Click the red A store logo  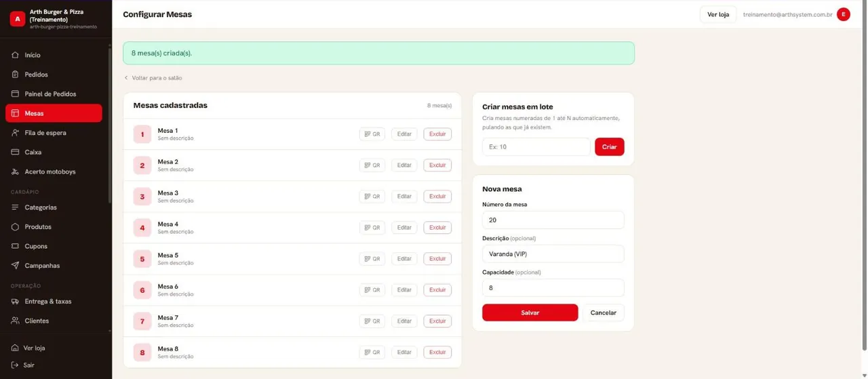click(x=18, y=19)
